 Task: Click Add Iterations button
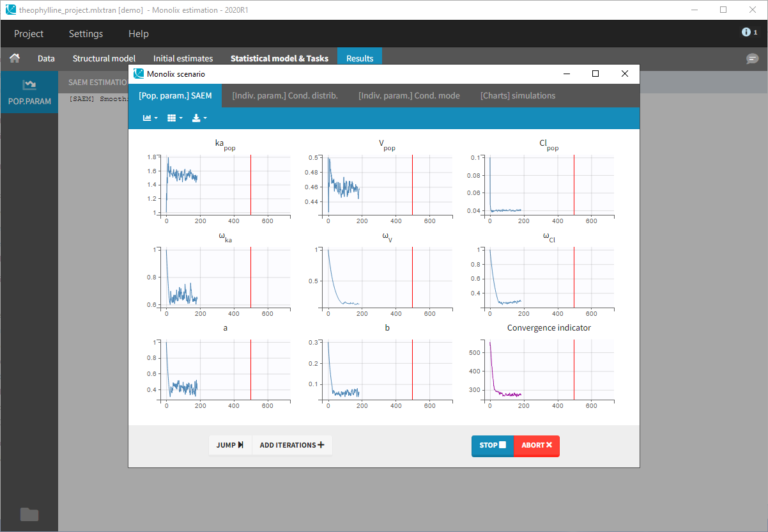[x=292, y=445]
